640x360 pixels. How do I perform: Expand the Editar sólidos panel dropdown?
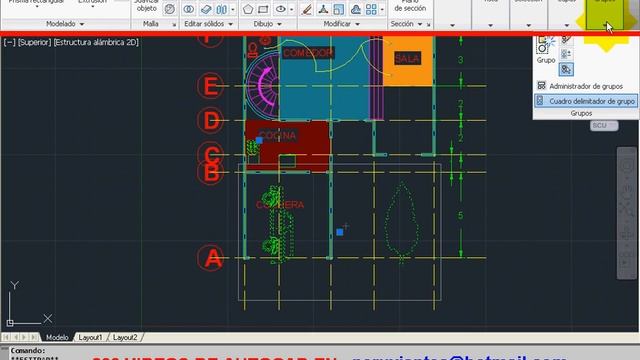point(231,24)
